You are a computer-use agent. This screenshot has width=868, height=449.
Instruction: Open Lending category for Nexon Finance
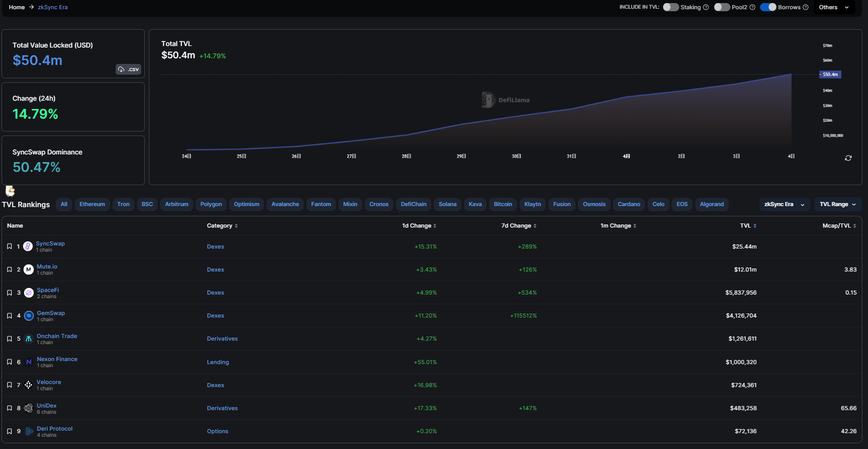coord(218,362)
